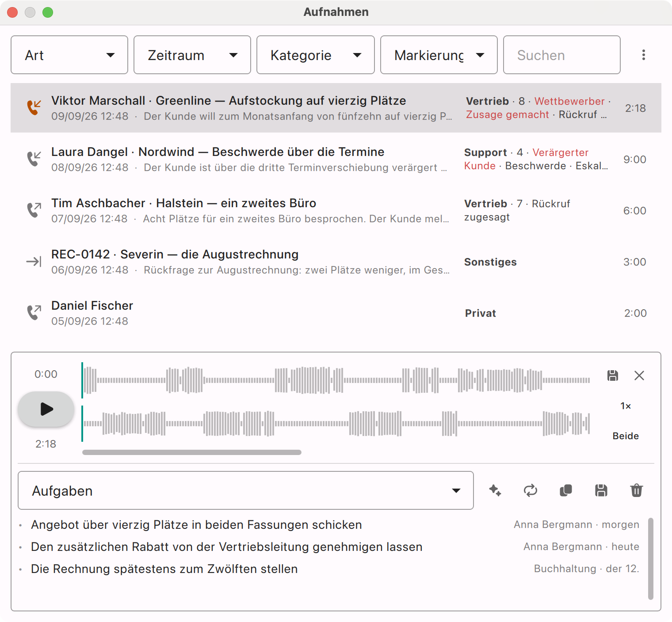672x622 pixels.
Task: Click the task about Rabatt genehmigen lassen
Action: click(226, 547)
